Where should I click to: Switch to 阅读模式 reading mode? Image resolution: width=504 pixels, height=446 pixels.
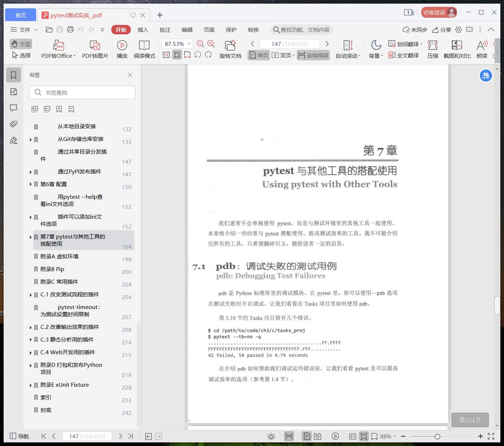(144, 49)
